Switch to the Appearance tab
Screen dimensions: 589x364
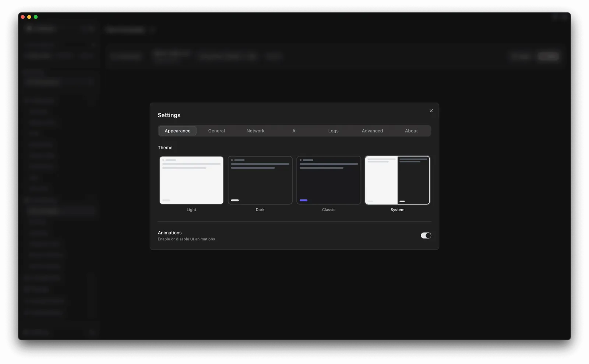click(x=177, y=131)
